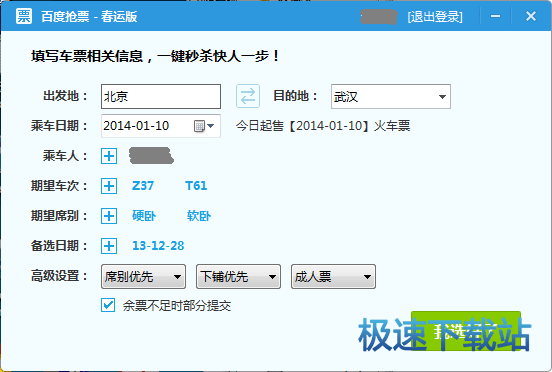Open the 席别优先 priority dropdown

[x=143, y=277]
